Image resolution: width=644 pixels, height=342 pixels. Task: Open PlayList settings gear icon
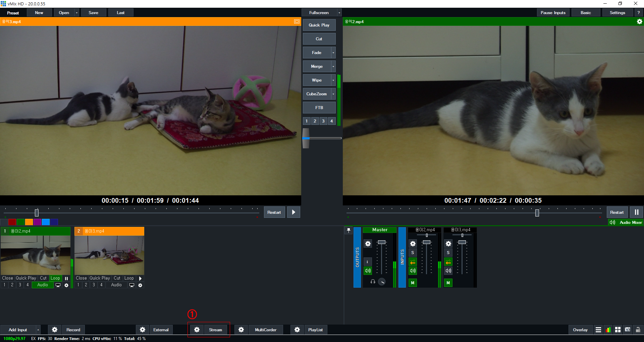click(x=297, y=330)
